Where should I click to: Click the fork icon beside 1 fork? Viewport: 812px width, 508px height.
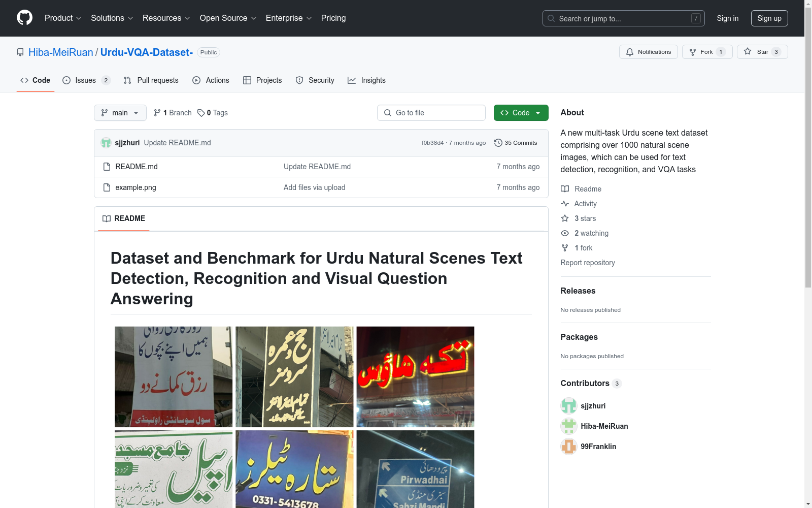[x=565, y=248]
